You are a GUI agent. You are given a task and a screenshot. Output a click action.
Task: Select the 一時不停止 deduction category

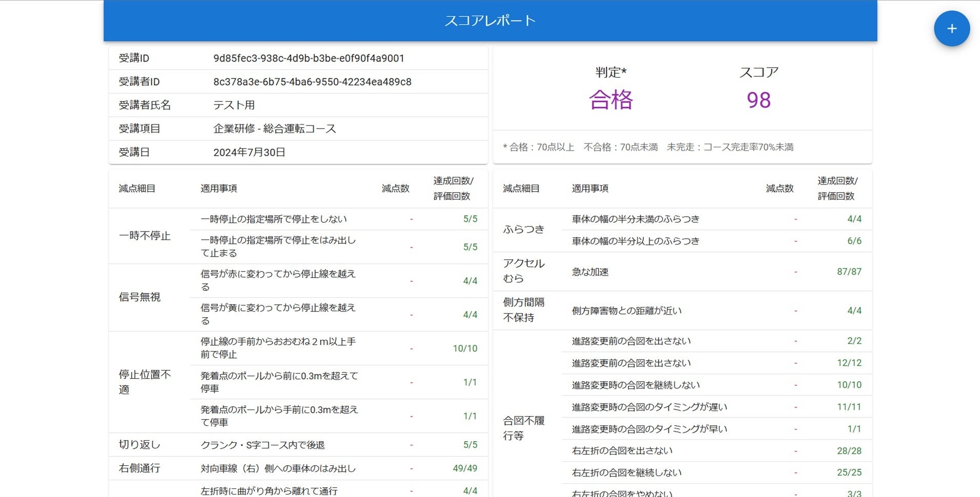[145, 236]
